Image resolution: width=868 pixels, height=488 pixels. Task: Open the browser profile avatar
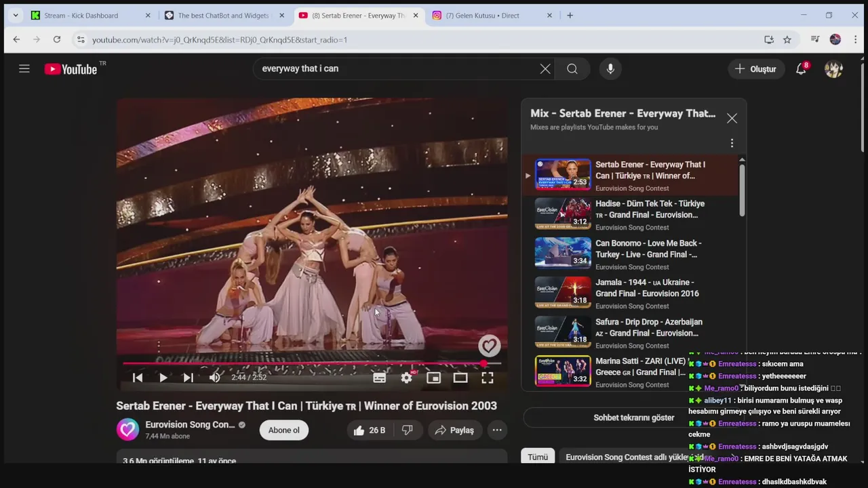[835, 39]
